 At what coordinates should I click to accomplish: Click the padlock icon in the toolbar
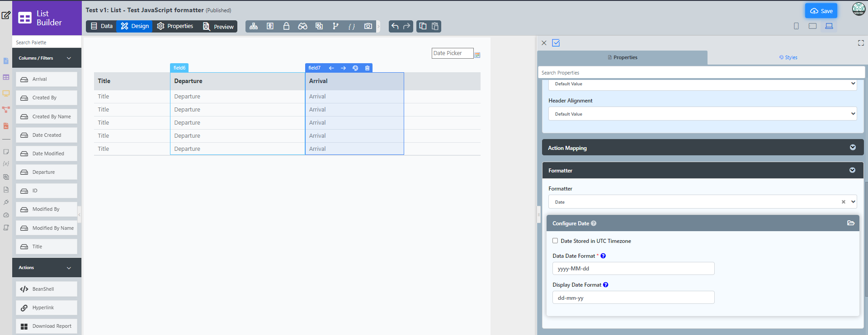(x=286, y=26)
